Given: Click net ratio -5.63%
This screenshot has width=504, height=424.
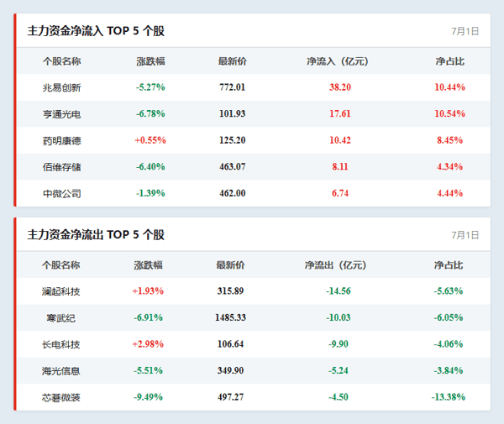Looking at the screenshot, I should 449,291.
